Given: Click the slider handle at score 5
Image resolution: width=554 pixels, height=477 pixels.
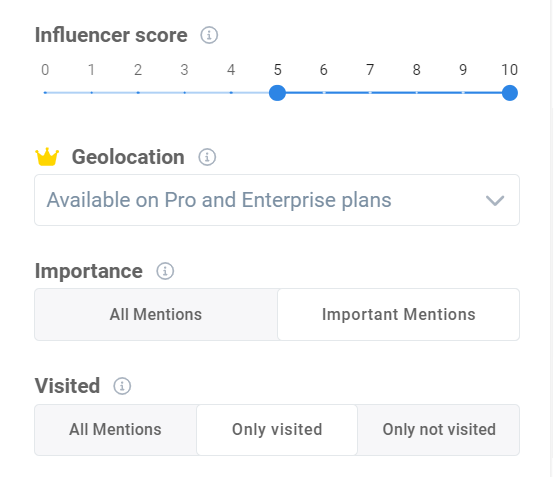Looking at the screenshot, I should click(277, 93).
